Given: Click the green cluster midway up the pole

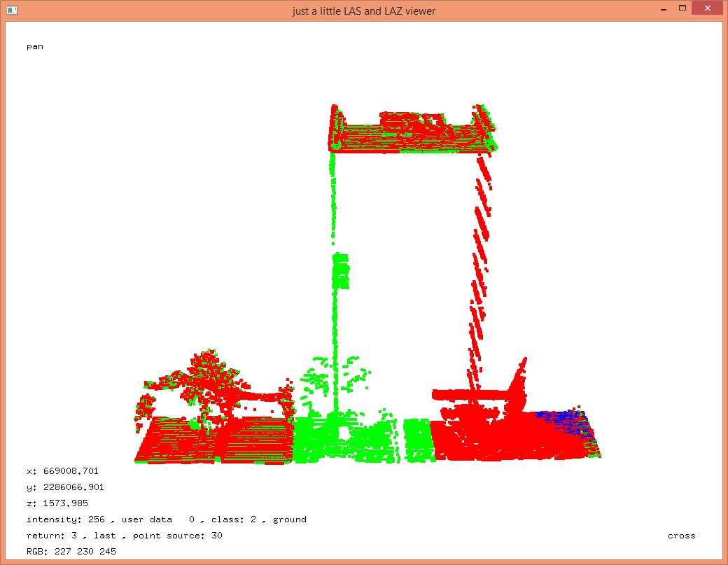Looking at the screenshot, I should pyautogui.click(x=341, y=271).
